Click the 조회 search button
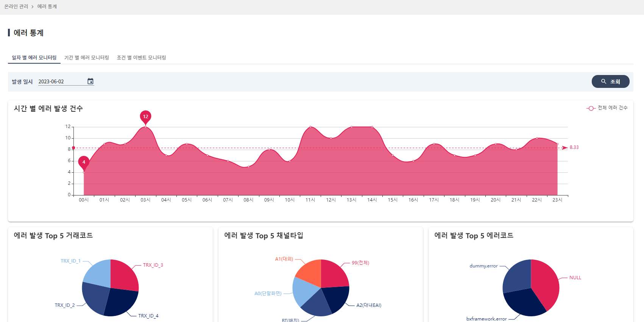 click(x=610, y=81)
